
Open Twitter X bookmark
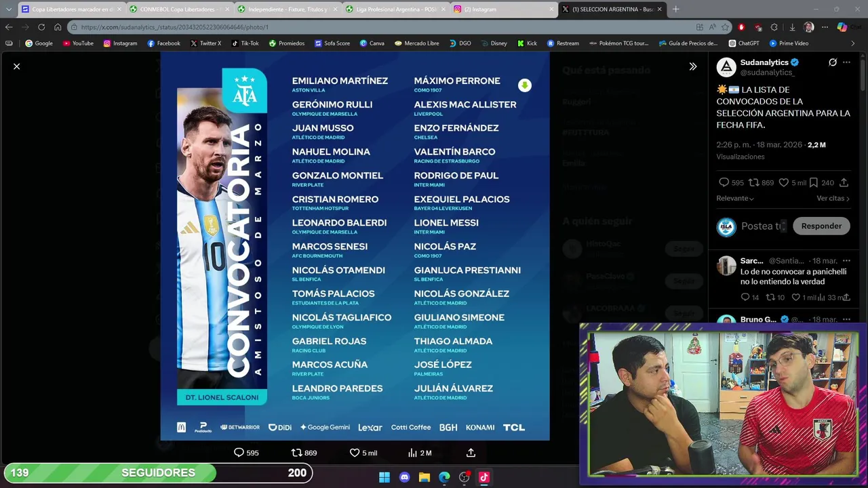pyautogui.click(x=205, y=43)
